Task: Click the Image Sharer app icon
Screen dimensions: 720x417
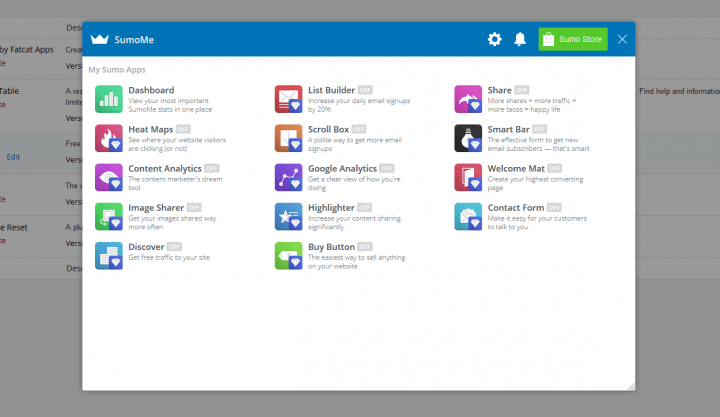Action: click(x=109, y=216)
